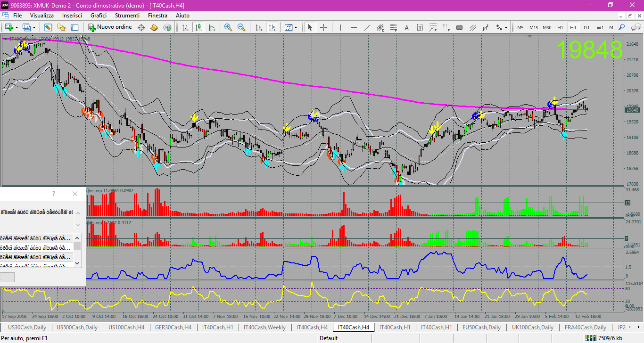Screen dimensions: 644x343
Task: Open the Visualizza menu
Action: point(42,16)
